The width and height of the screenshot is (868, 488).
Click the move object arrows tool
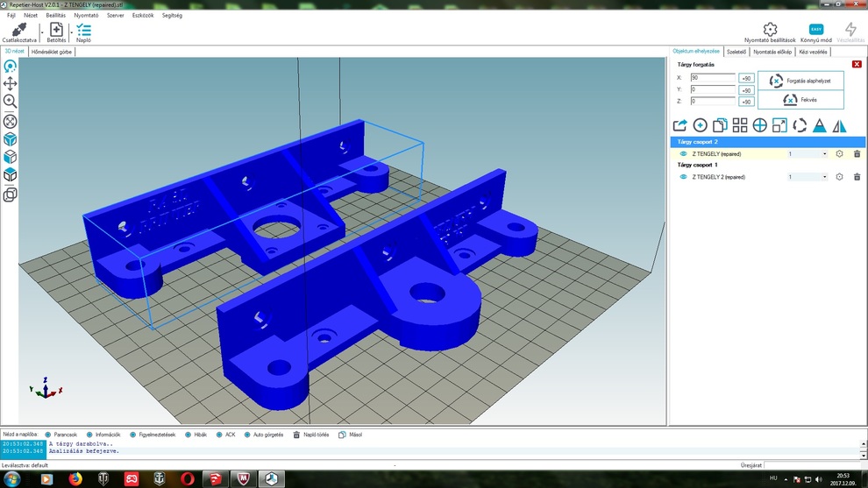tap(11, 83)
